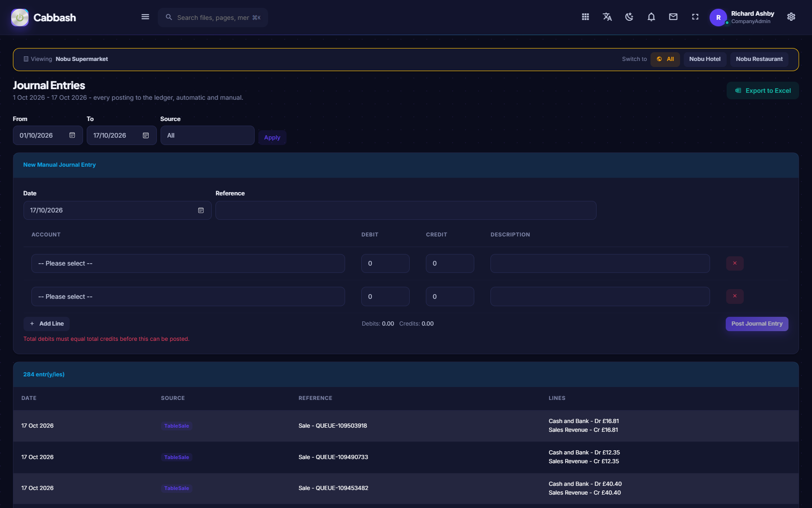Toggle the hamburger sidebar menu
Image resolution: width=812 pixels, height=508 pixels.
tap(145, 17)
